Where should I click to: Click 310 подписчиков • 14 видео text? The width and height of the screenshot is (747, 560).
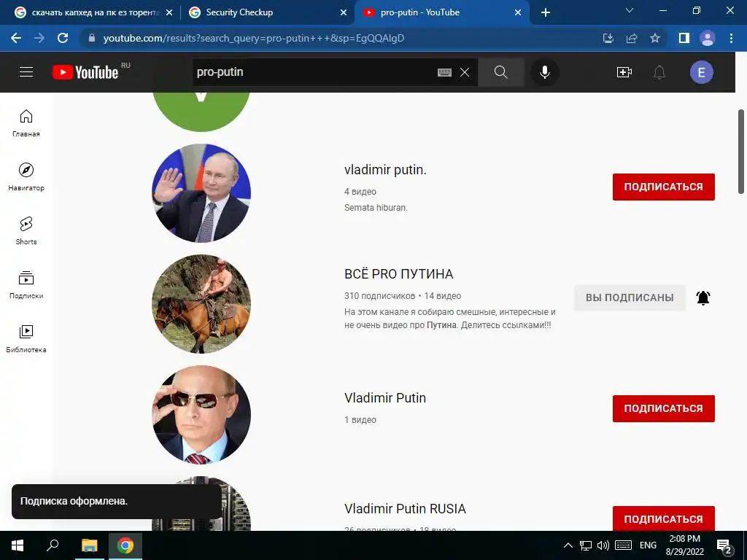pyautogui.click(x=403, y=296)
